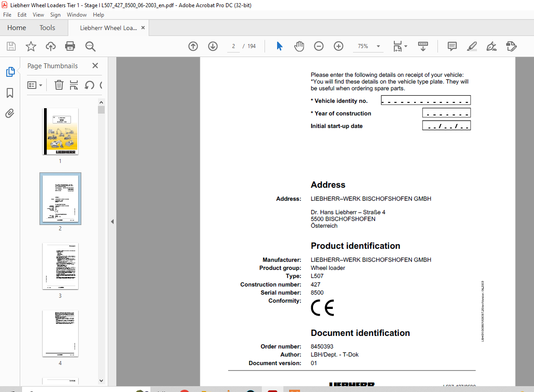Open thumbnail panel options menu

tap(35, 85)
